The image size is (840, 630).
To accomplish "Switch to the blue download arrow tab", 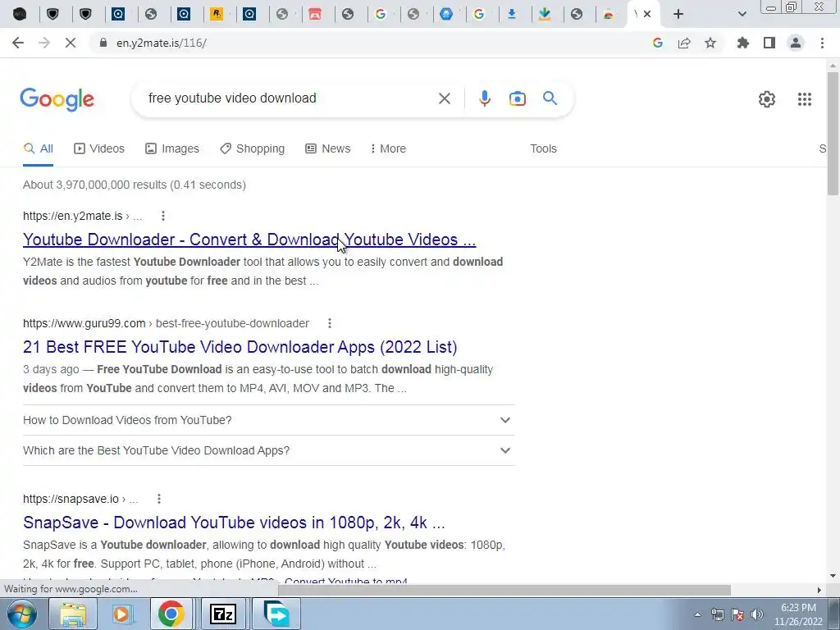I will [x=512, y=14].
